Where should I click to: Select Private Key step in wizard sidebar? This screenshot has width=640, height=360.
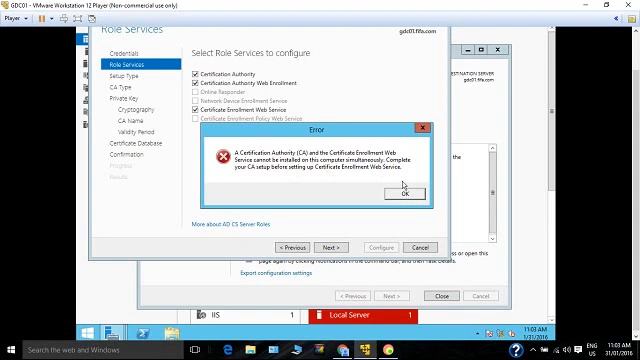124,98
